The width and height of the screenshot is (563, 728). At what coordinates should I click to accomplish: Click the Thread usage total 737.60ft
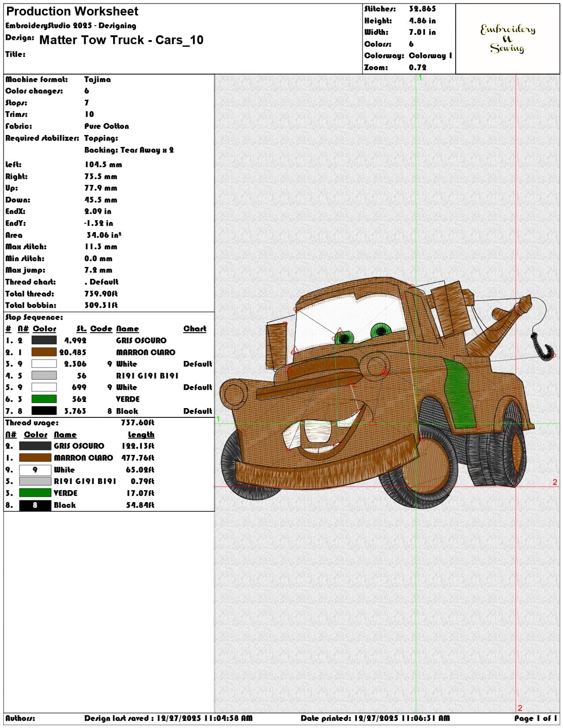[x=138, y=423]
